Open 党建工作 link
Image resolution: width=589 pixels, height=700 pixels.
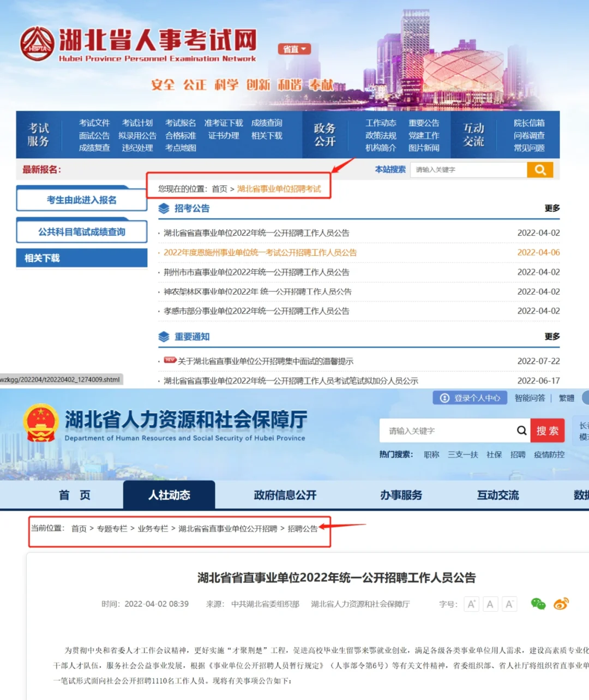(x=424, y=135)
